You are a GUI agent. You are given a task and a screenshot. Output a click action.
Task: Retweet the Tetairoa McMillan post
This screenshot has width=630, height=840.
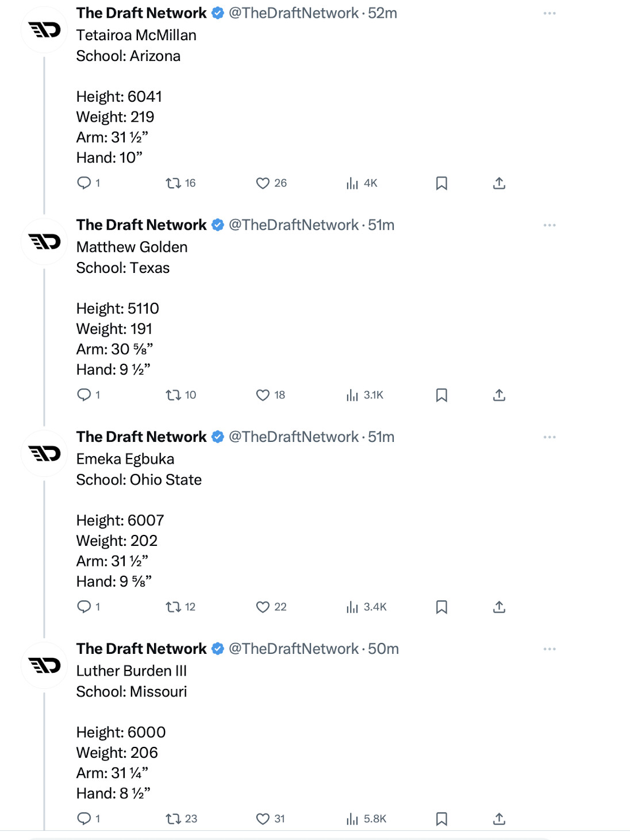[x=173, y=183]
